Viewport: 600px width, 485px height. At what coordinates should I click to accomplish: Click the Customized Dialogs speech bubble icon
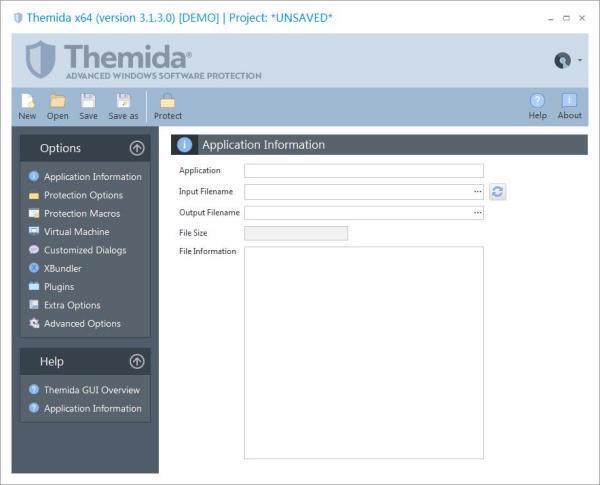[34, 250]
